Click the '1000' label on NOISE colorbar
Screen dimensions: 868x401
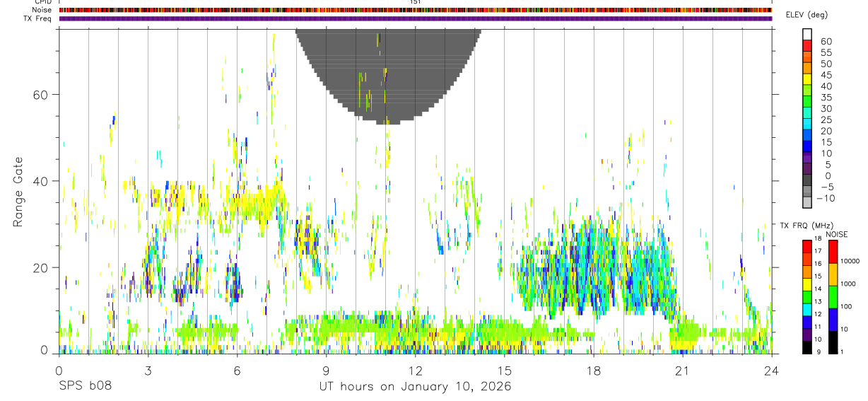(850, 284)
